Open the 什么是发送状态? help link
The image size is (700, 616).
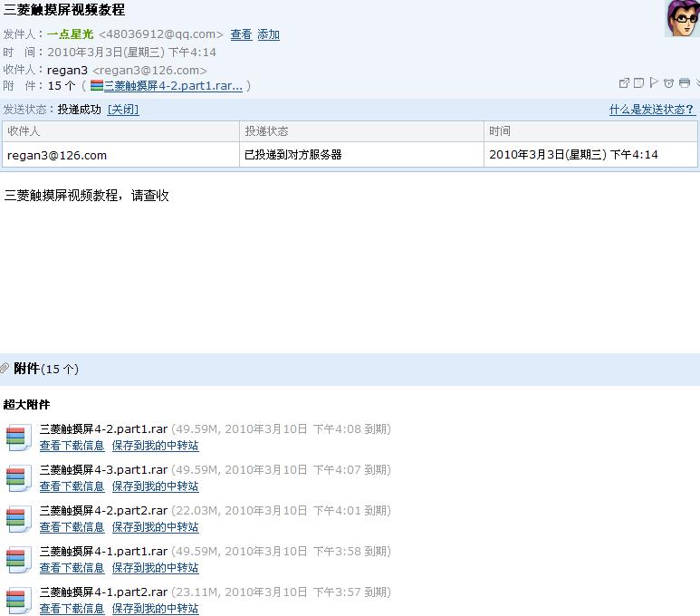click(x=651, y=110)
